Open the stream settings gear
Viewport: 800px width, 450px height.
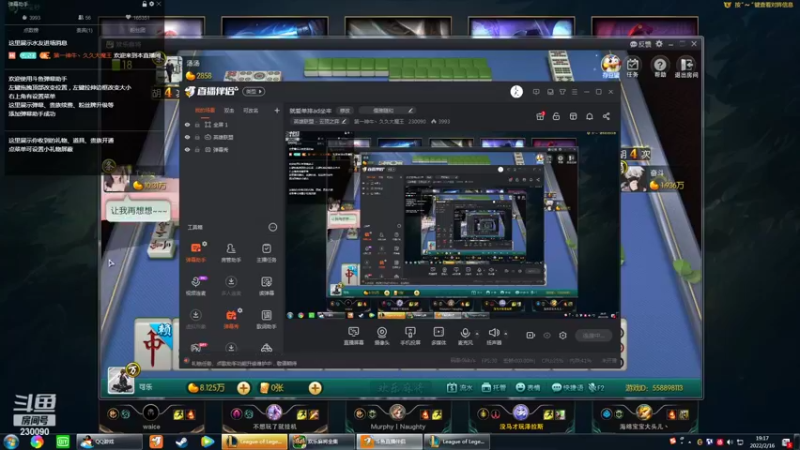coord(563,335)
